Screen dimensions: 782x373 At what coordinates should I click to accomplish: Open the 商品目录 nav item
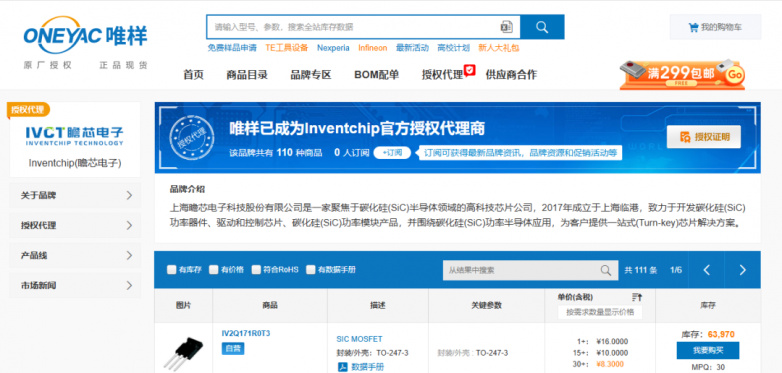coord(247,75)
